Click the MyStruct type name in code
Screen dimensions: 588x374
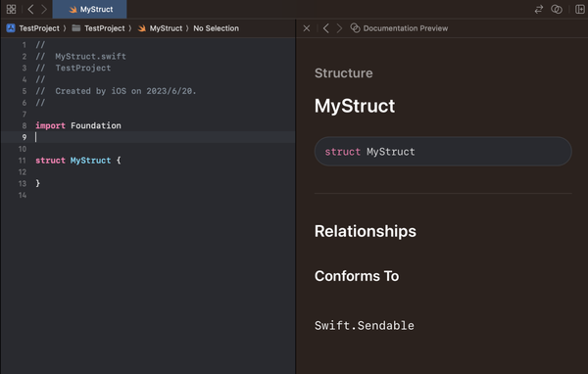91,161
